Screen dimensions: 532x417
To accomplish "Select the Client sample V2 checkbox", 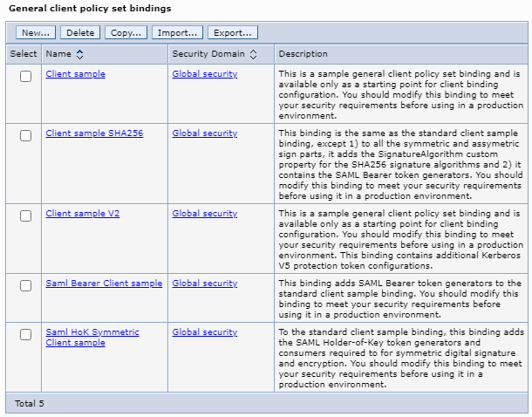I will (26, 215).
